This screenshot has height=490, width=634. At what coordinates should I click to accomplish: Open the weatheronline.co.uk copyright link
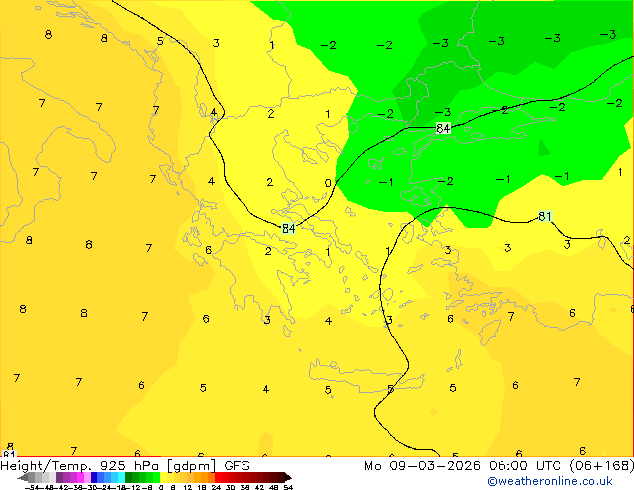pyautogui.click(x=550, y=481)
